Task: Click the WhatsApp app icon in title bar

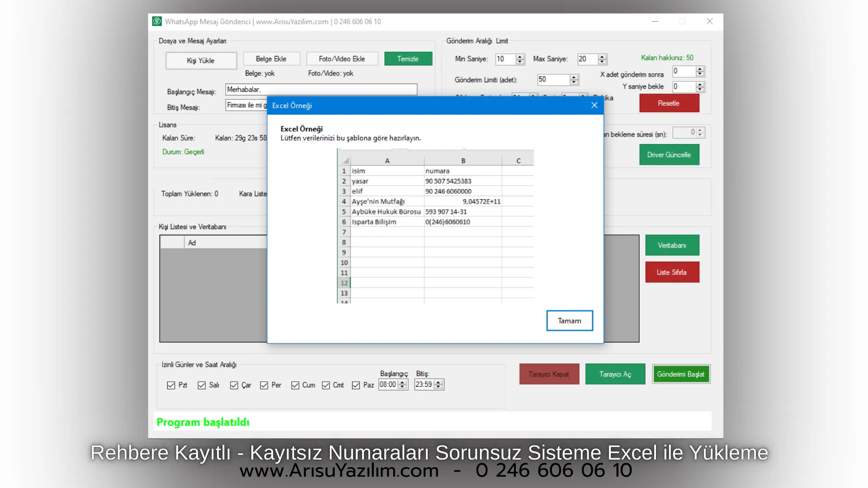Action: coord(157,21)
